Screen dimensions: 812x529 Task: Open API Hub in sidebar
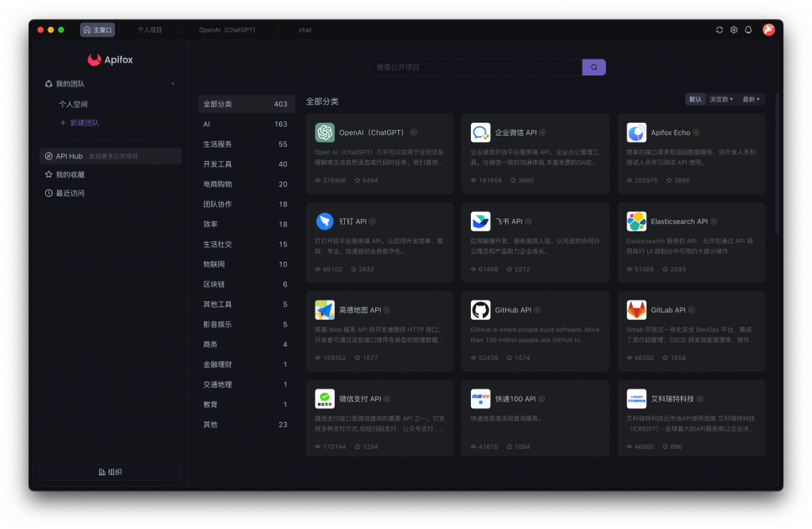[x=110, y=156]
